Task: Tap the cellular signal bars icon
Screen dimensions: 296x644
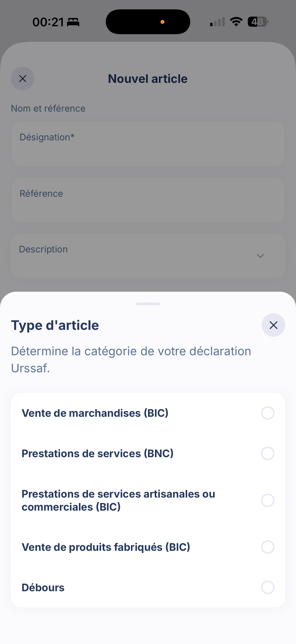Action: click(217, 22)
